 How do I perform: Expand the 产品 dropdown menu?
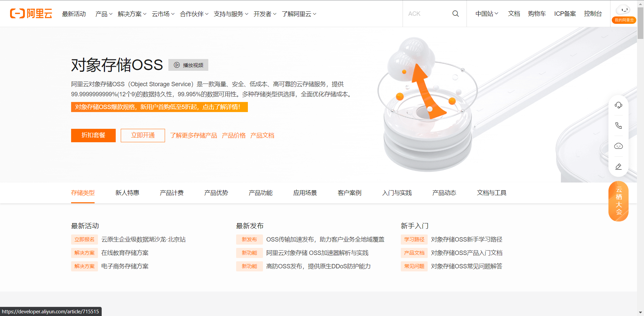104,14
